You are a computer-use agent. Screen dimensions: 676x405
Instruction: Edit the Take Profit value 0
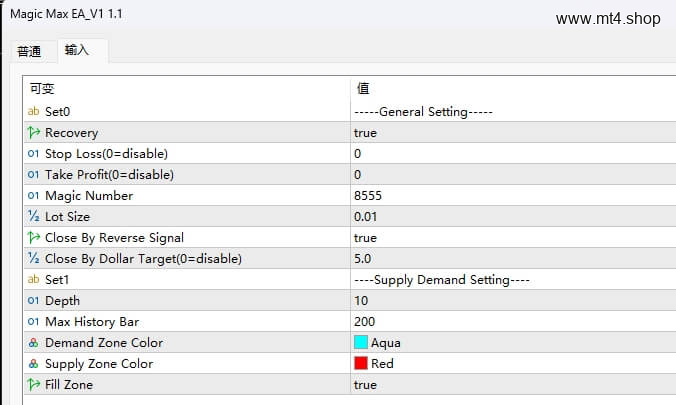(357, 175)
